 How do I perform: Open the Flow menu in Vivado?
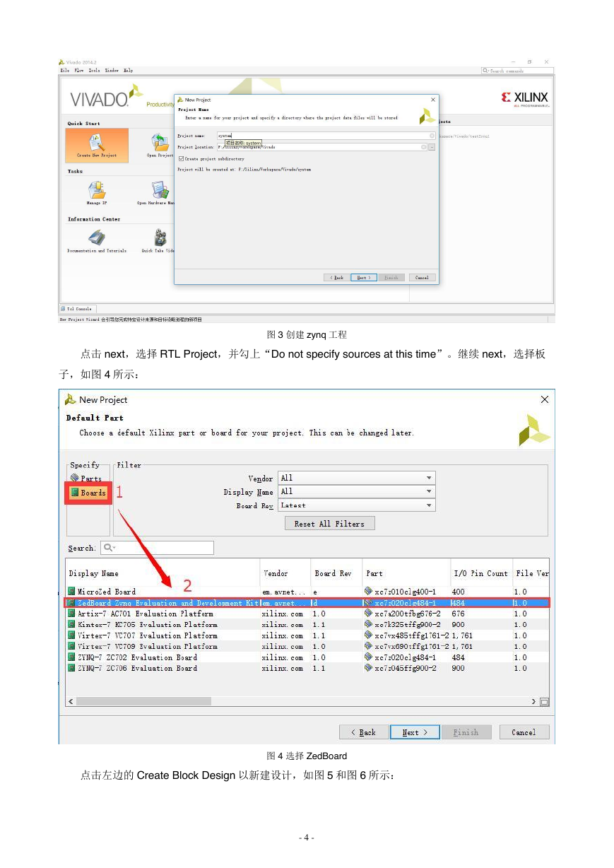click(x=79, y=71)
